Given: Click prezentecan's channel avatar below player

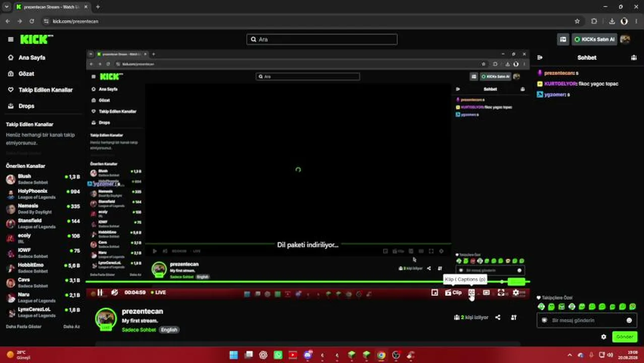Looking at the screenshot, I should pyautogui.click(x=106, y=320).
